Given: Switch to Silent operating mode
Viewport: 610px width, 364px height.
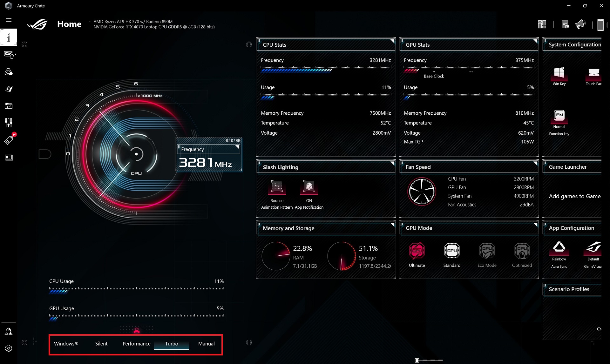Looking at the screenshot, I should pyautogui.click(x=101, y=344).
